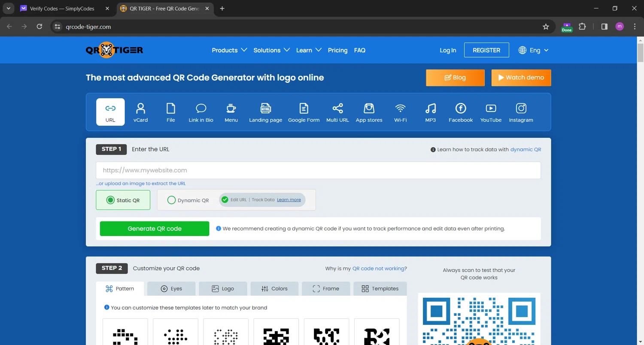Toggle the browser side panel icon
Viewport: 644px width, 345px height.
pos(605,27)
